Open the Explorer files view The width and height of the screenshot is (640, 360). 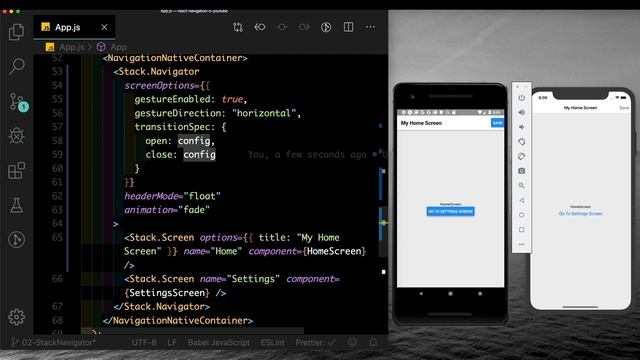[16, 32]
